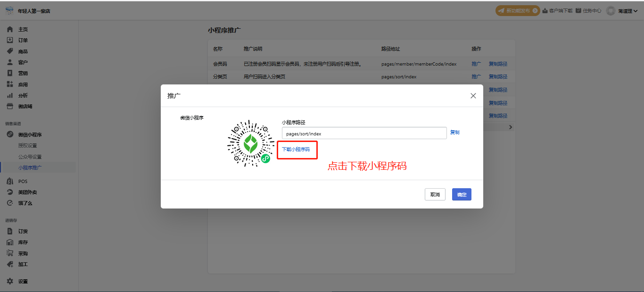
Task: Open the 设置 gear icon in sidebar
Action: click(x=10, y=281)
